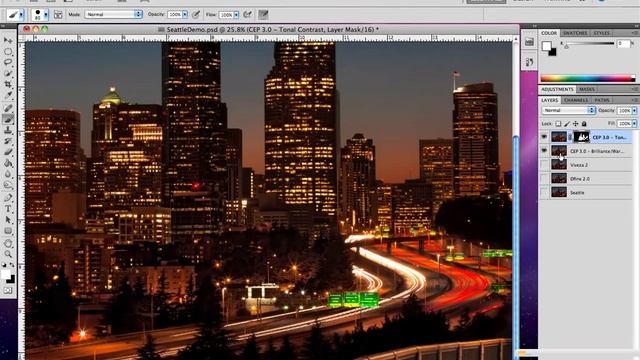The height and width of the screenshot is (360, 640).
Task: Swap foreground and background colors
Action: click(12, 265)
